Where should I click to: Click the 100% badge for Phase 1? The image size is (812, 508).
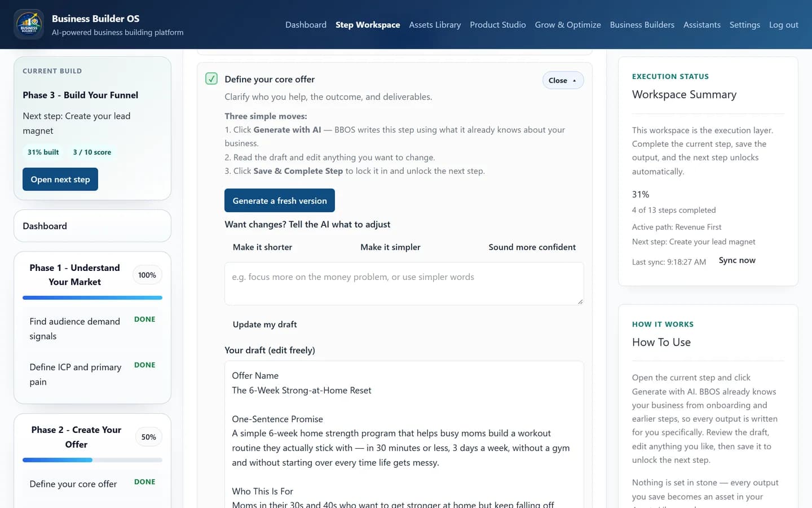point(147,275)
